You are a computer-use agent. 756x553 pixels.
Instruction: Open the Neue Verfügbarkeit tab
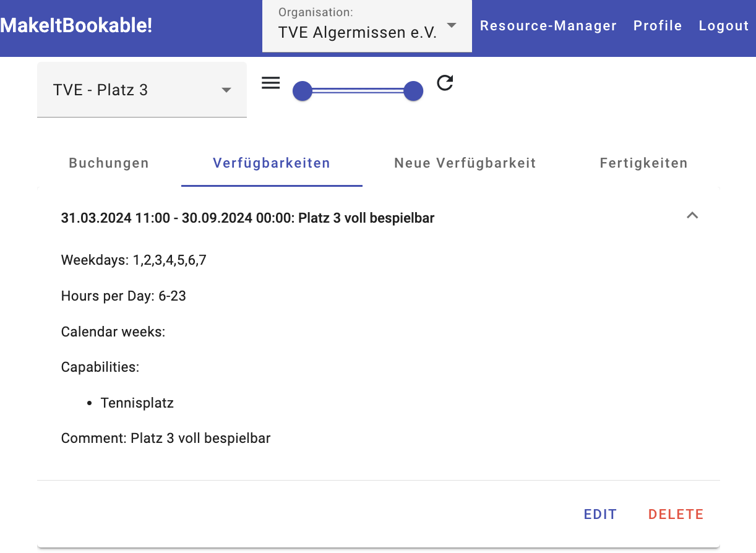pyautogui.click(x=465, y=163)
